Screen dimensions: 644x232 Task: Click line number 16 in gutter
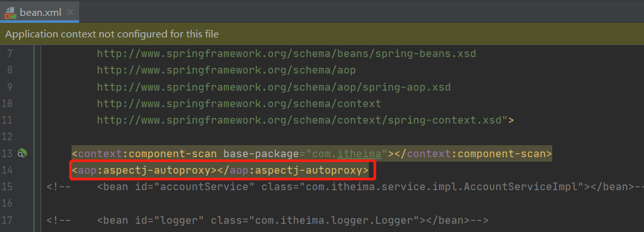[x=7, y=203]
